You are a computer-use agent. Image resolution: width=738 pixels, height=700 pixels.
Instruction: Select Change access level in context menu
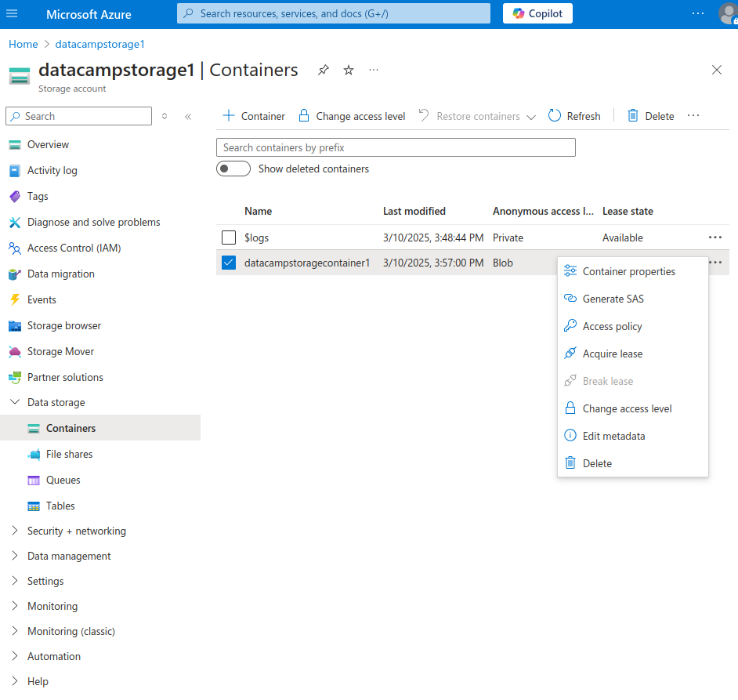point(632,408)
